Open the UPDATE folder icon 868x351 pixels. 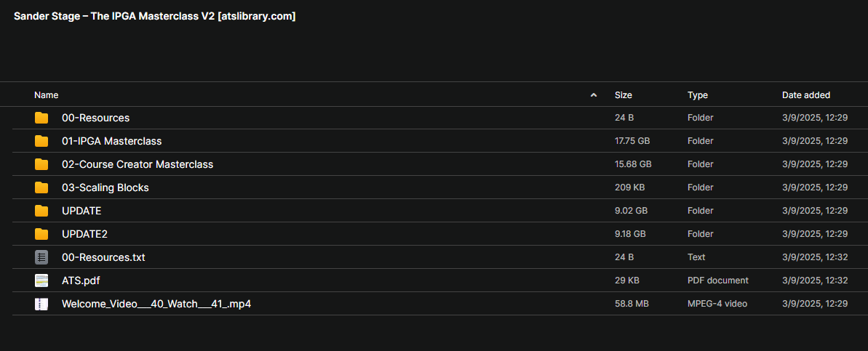coord(41,211)
